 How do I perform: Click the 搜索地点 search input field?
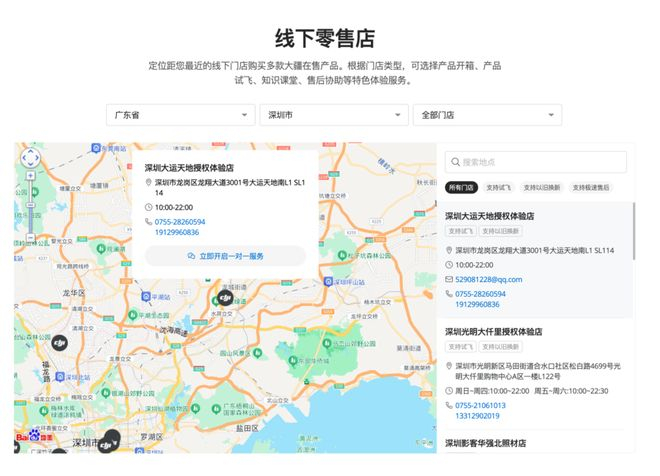[x=535, y=162]
